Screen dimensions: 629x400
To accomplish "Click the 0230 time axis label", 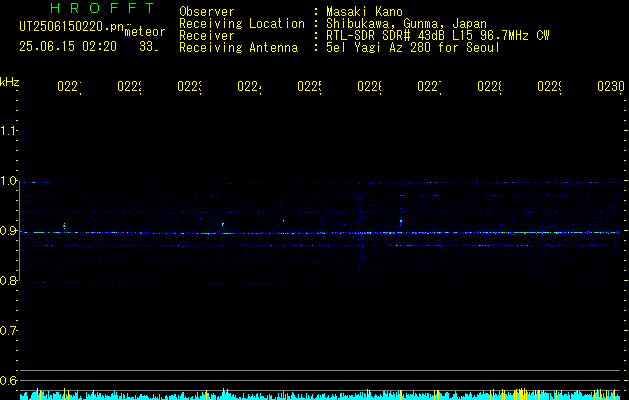I will coord(611,86).
